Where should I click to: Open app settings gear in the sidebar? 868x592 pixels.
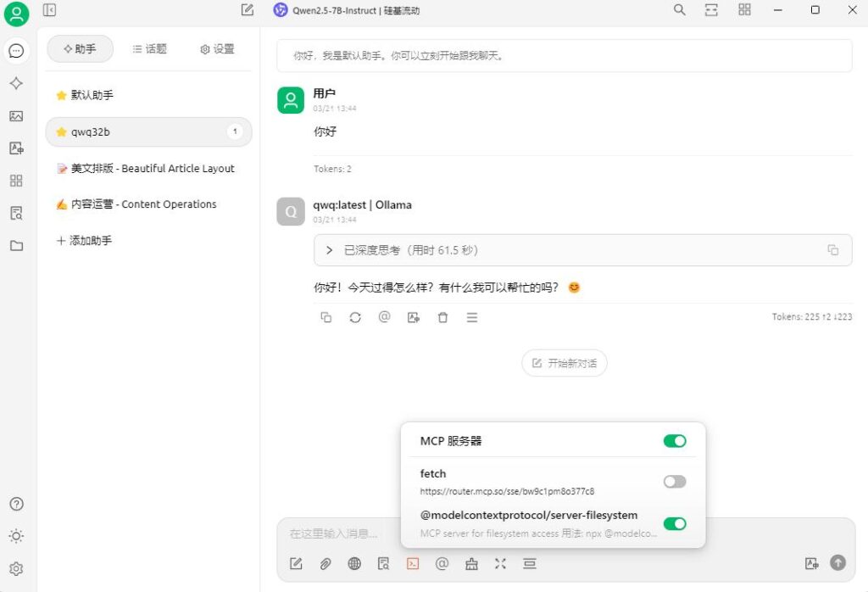click(17, 569)
